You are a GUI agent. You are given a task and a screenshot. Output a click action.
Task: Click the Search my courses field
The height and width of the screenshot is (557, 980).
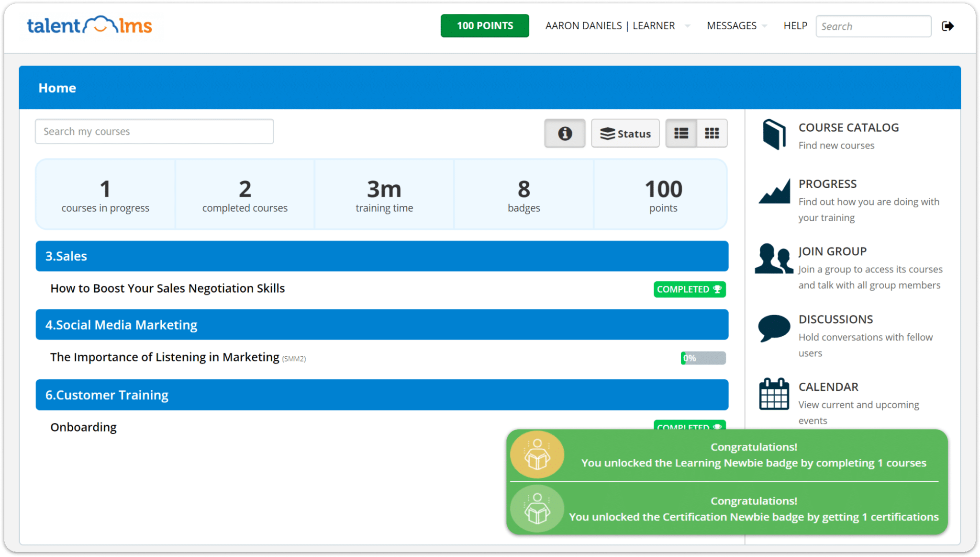coord(154,131)
